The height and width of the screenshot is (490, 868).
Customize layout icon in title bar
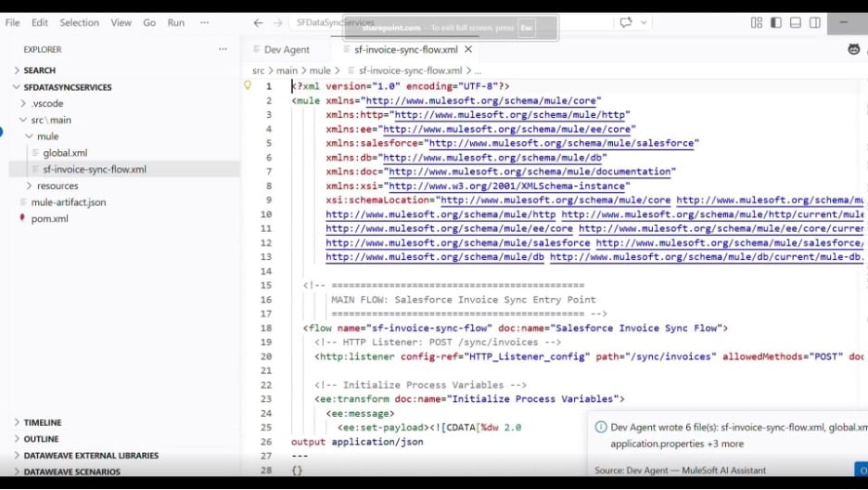[x=756, y=22]
